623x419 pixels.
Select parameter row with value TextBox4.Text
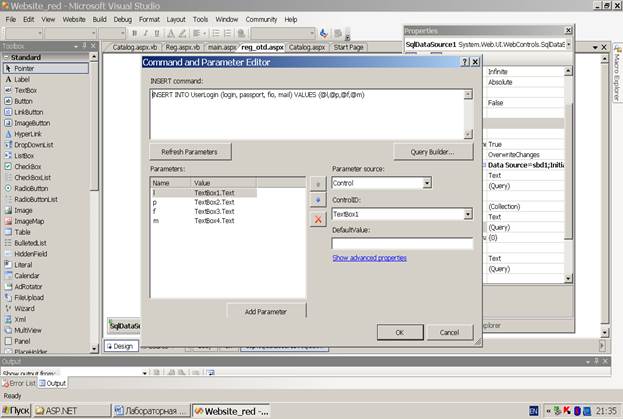pos(203,221)
